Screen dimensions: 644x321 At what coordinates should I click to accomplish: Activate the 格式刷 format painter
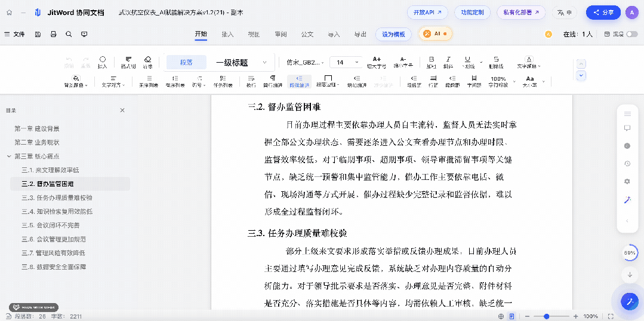coord(128,62)
